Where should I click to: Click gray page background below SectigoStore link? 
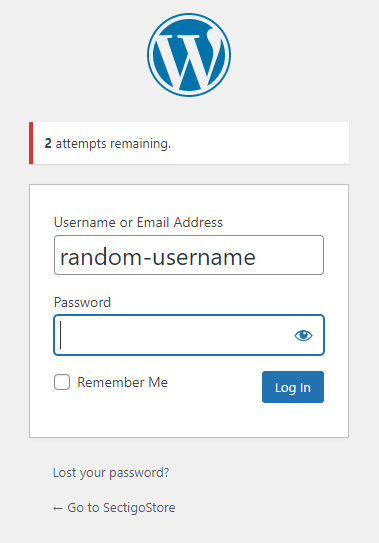[189, 530]
